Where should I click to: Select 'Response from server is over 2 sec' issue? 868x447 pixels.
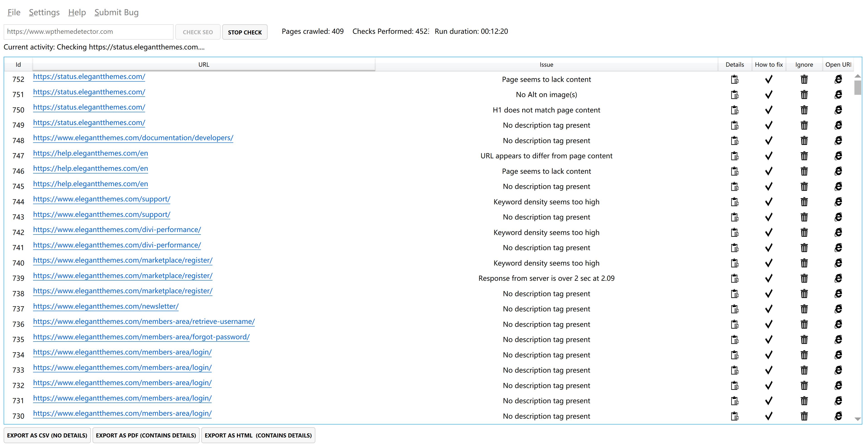coord(546,278)
